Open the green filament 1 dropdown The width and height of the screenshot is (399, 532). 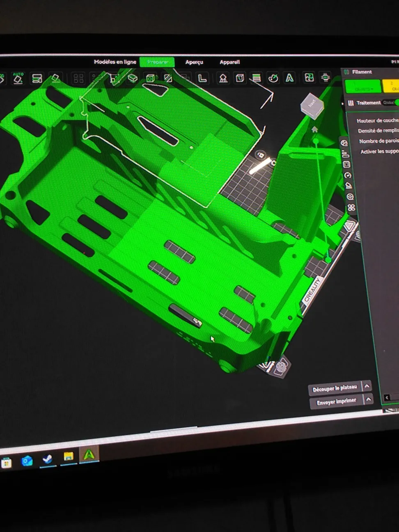point(363,87)
